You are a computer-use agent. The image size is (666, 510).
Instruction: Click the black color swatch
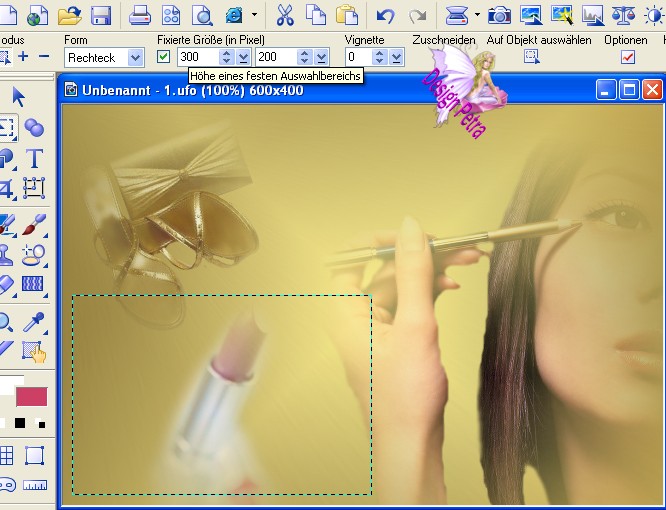coord(20,423)
